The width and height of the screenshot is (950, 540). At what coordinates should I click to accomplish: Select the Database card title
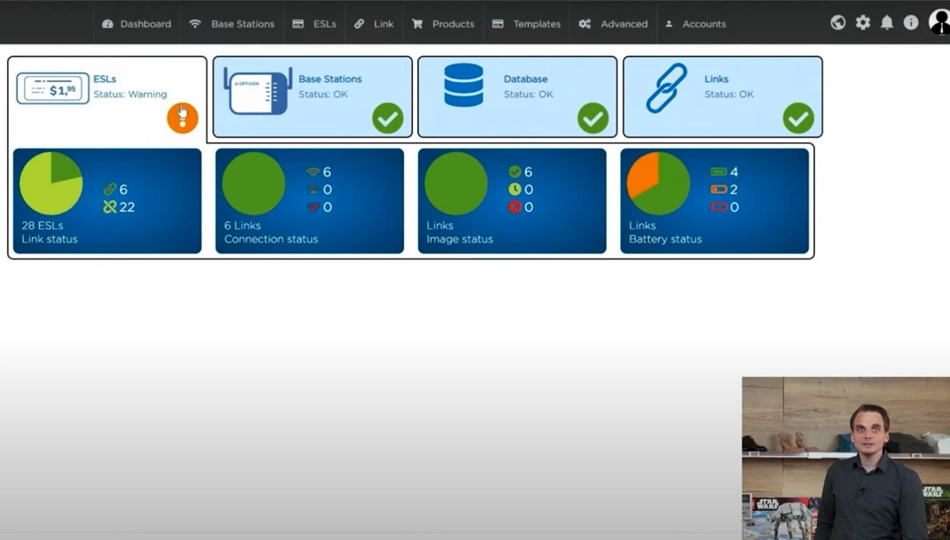pos(525,79)
